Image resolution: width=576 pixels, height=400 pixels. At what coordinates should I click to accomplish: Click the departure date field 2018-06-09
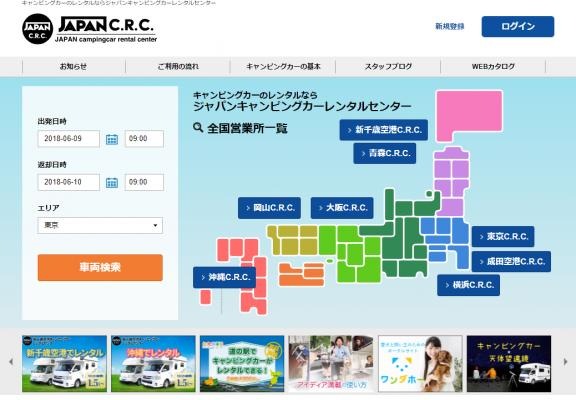tap(68, 139)
